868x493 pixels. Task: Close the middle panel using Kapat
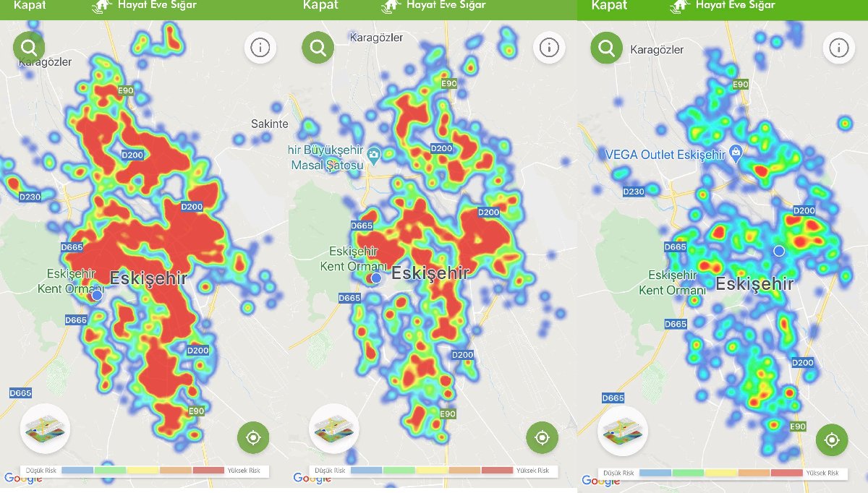[x=320, y=5]
